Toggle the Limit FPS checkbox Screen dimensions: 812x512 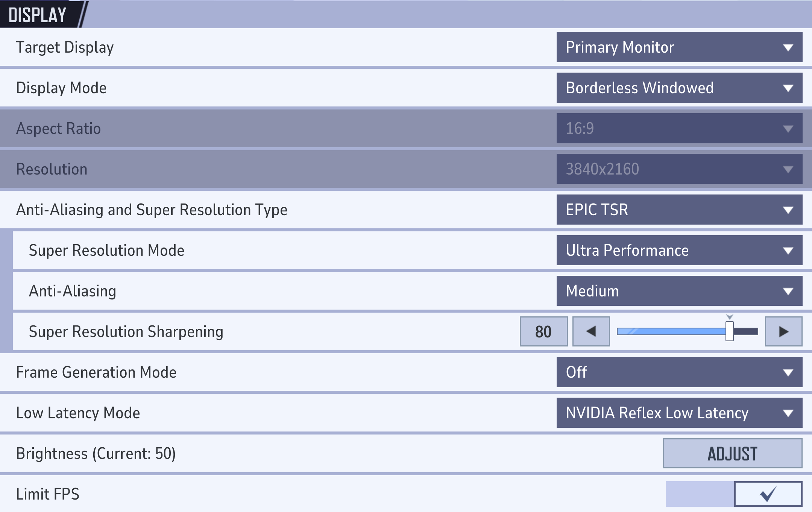coord(768,494)
